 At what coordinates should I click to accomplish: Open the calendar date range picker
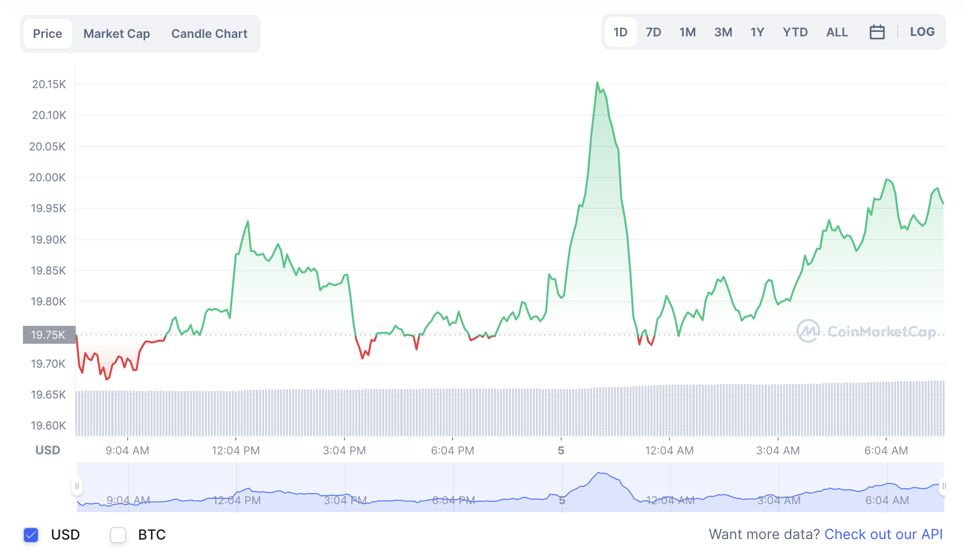(x=877, y=32)
